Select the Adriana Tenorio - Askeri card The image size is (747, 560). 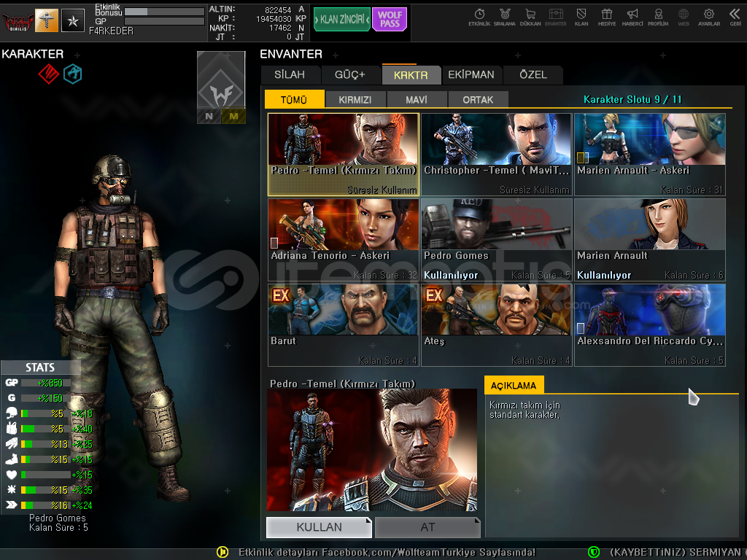(x=344, y=240)
